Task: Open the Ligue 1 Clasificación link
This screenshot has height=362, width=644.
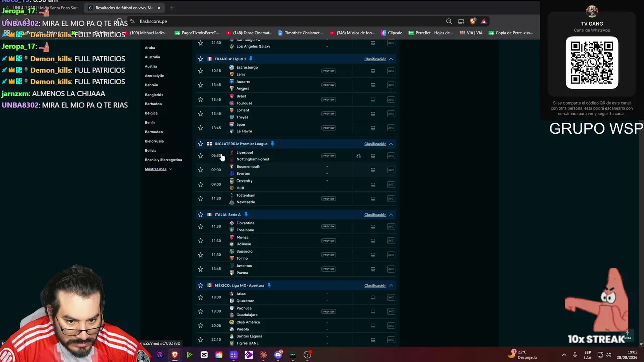Action: (x=375, y=59)
